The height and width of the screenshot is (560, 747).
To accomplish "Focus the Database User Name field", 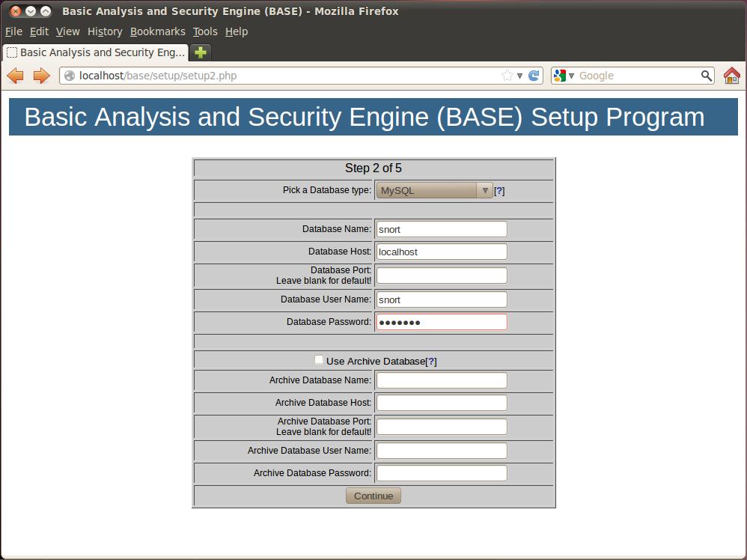I will (442, 299).
